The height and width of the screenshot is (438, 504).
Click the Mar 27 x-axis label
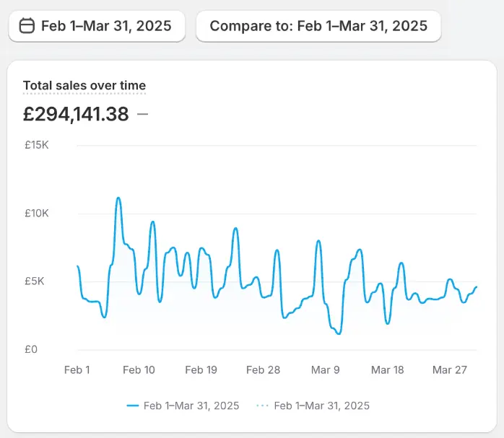tap(449, 370)
